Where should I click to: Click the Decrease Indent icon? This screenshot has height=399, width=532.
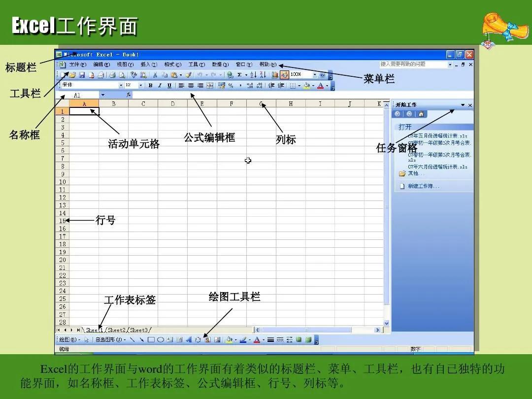click(x=271, y=86)
